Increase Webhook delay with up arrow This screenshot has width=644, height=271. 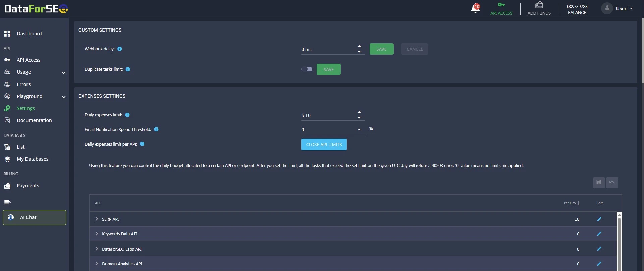[359, 46]
